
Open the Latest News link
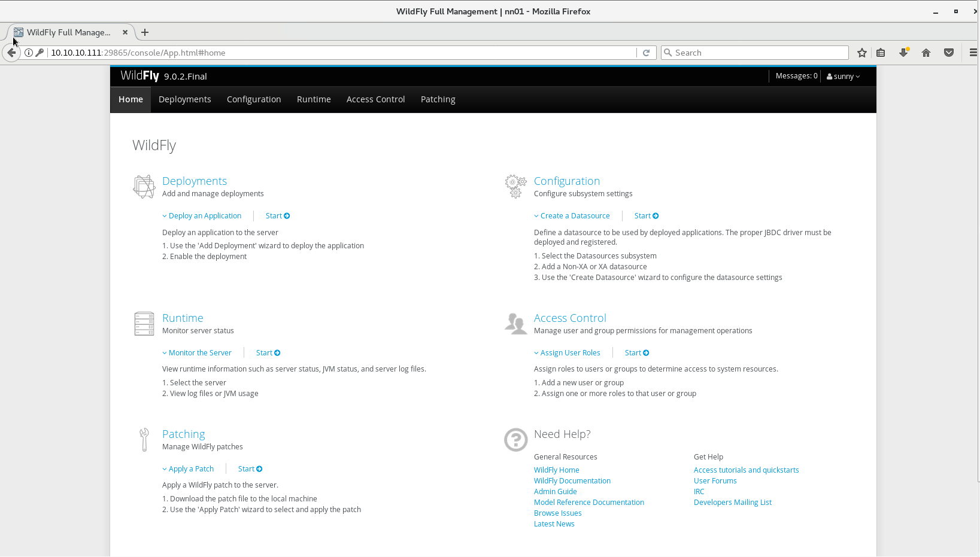pyautogui.click(x=554, y=524)
